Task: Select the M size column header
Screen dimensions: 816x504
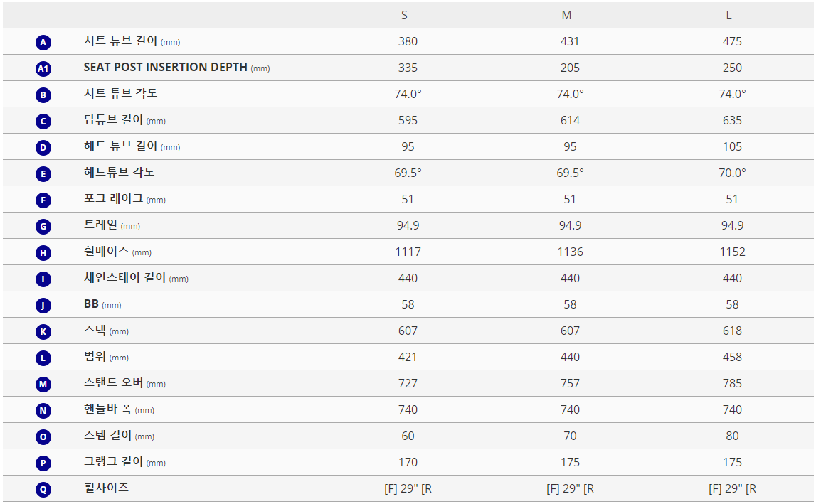Action: pyautogui.click(x=567, y=15)
